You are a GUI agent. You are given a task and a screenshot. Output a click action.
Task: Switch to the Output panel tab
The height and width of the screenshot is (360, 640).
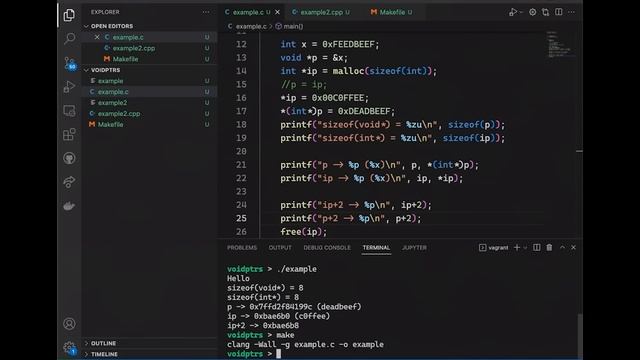click(280, 248)
